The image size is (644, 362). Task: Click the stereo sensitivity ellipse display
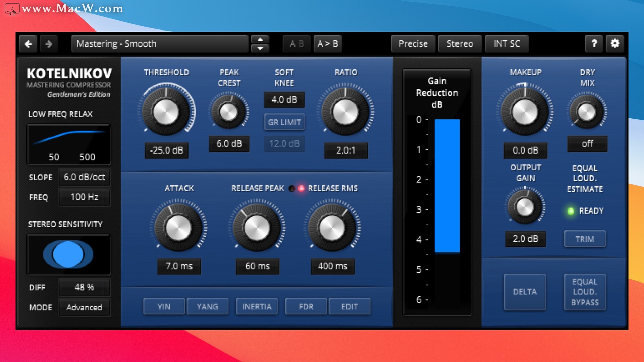click(x=69, y=254)
